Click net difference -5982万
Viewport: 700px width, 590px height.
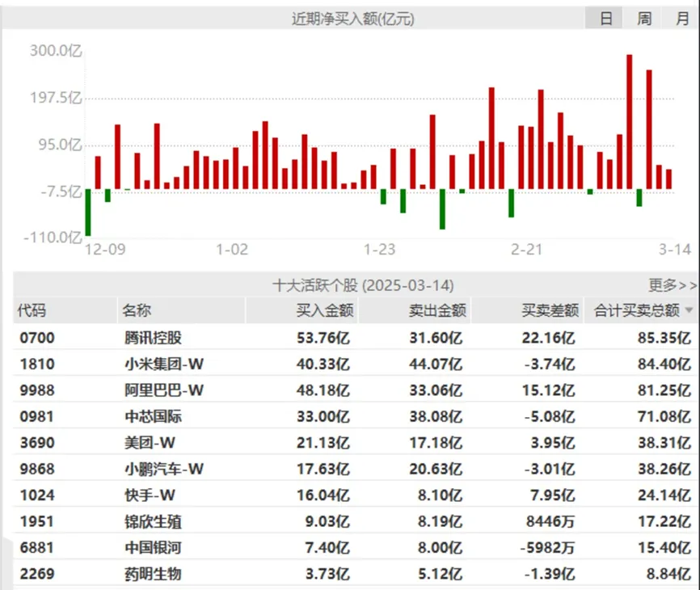tap(547, 548)
